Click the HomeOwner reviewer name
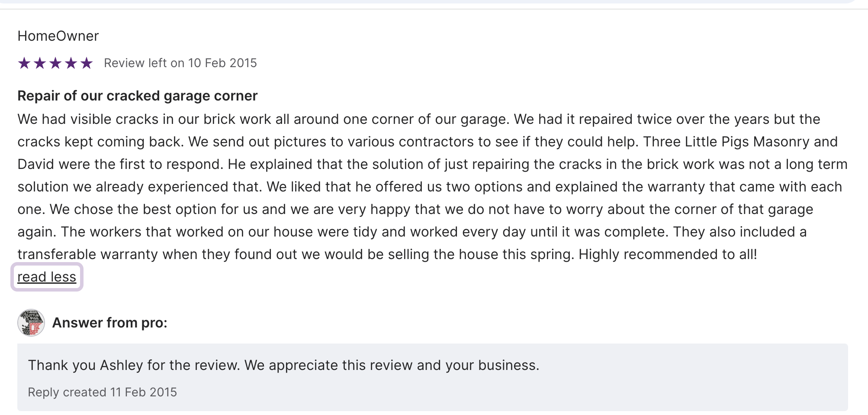868x415 pixels. 58,36
